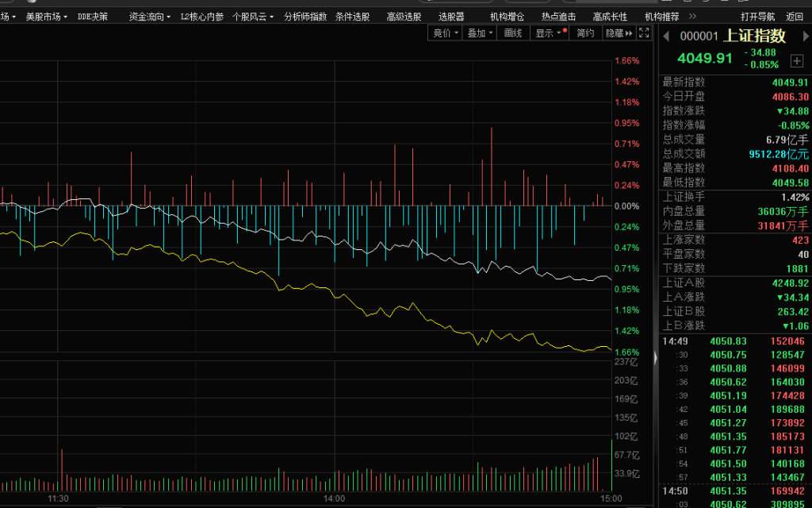Click the fullscreen expand chart icon

(x=644, y=33)
